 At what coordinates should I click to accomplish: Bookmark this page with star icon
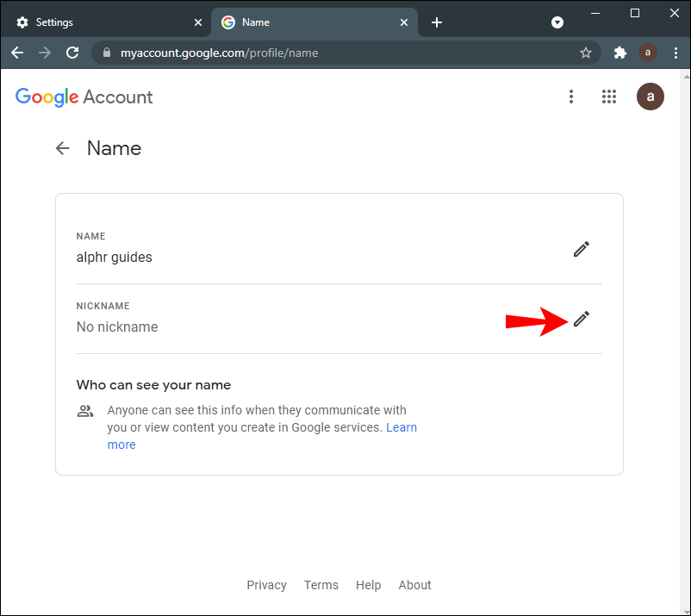[586, 53]
